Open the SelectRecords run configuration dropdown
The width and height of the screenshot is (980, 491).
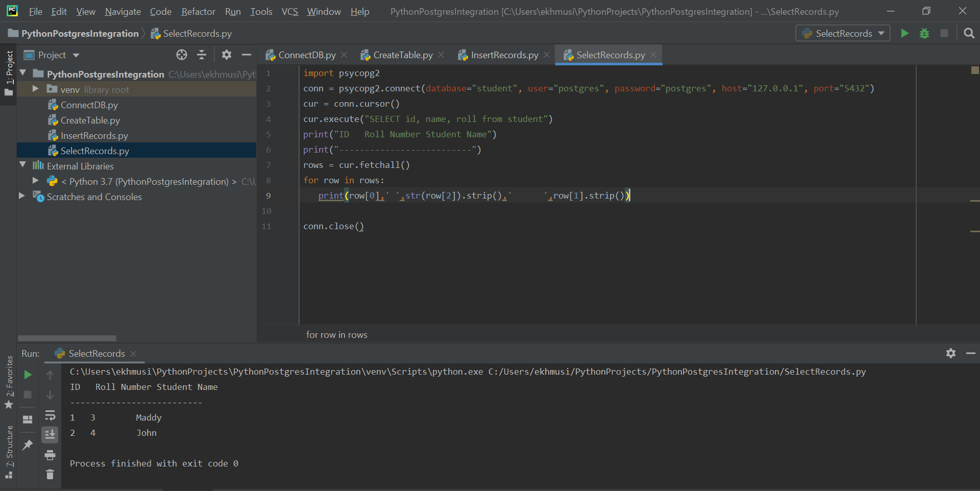[843, 33]
